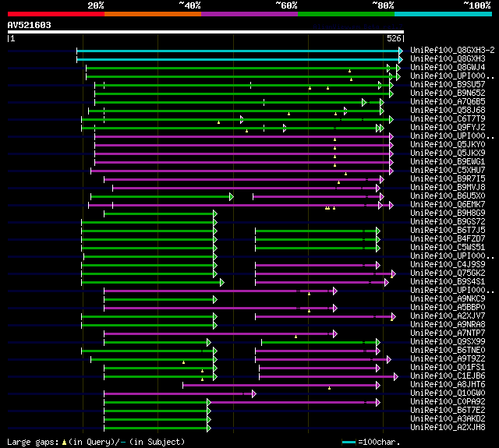This screenshot has width=499, height=448.
Task: Click the AV521603 query name
Action: click(x=30, y=25)
